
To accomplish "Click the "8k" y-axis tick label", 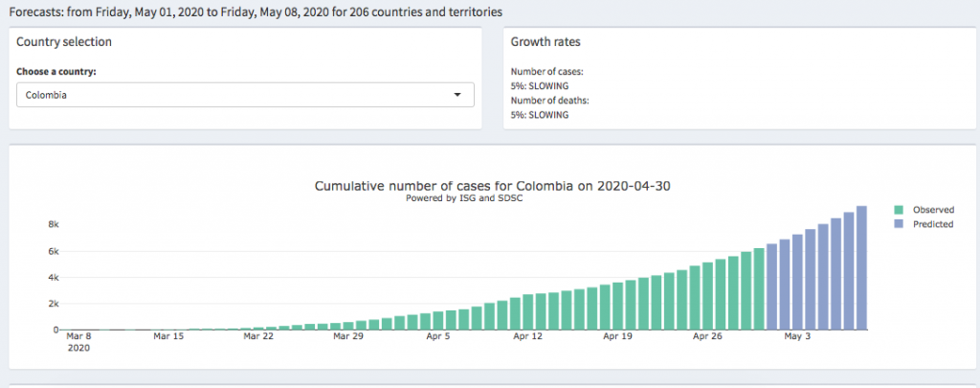I will click(x=54, y=225).
